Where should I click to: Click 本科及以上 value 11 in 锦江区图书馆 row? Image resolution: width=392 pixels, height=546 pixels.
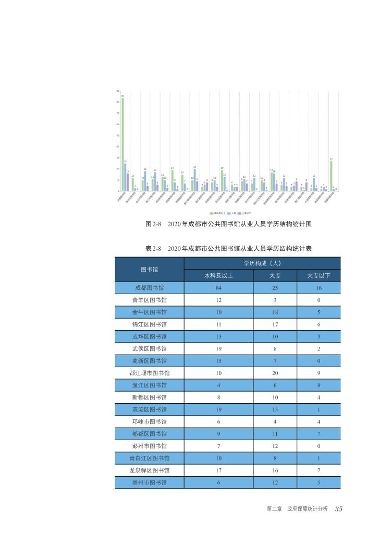[x=218, y=324]
